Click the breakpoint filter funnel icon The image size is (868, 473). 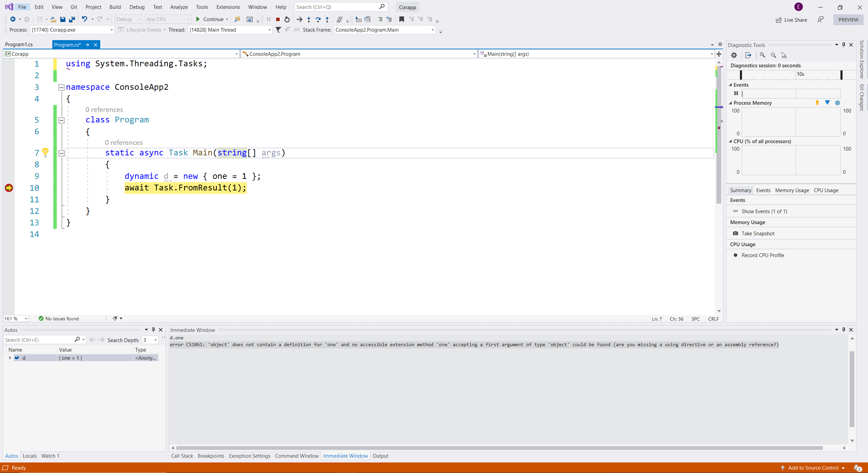279,30
